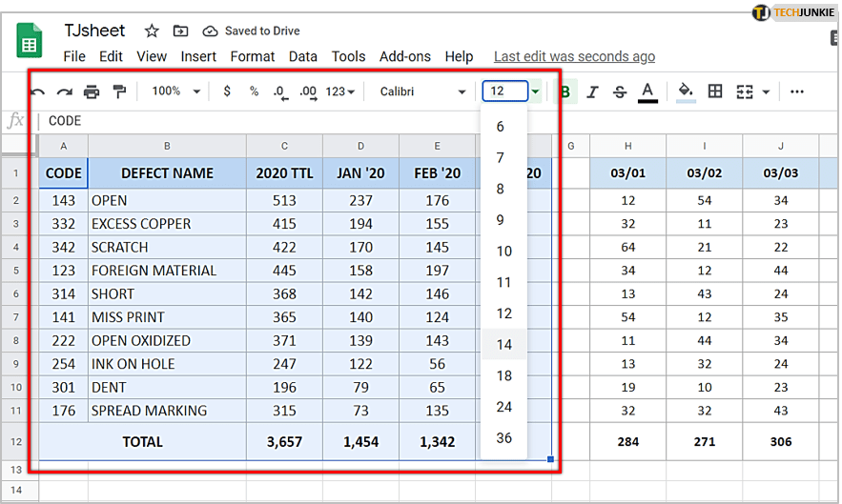The image size is (842, 504).
Task: Click the formula bar containing CODE
Action: (286, 121)
